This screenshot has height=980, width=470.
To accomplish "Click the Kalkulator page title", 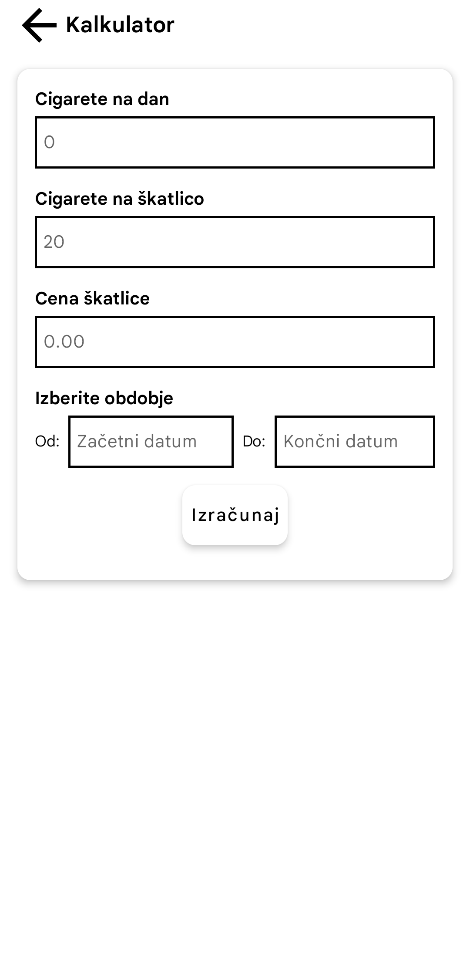I will 120,25.
